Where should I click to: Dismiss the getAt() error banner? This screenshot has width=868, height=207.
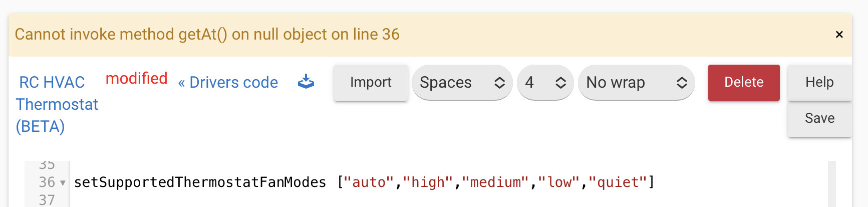click(839, 35)
